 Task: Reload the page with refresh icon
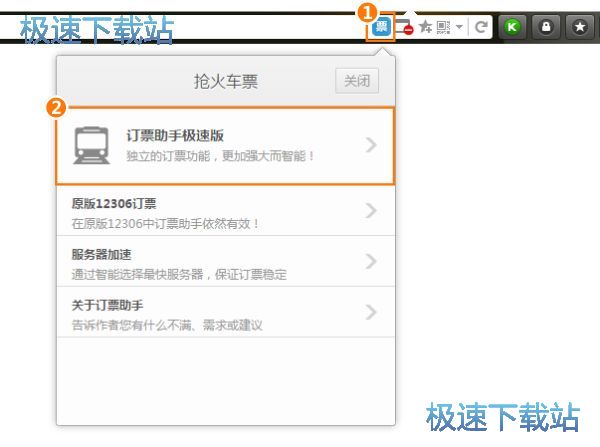481,27
